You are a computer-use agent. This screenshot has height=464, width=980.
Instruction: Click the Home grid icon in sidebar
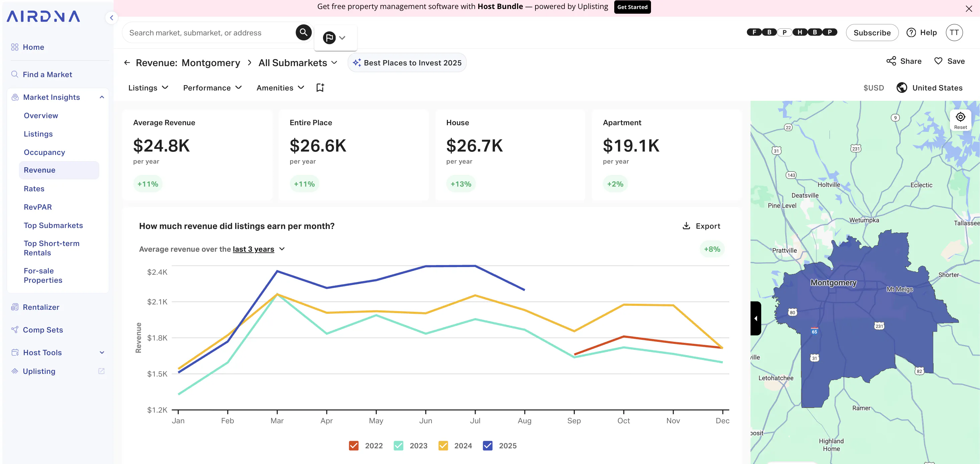click(x=15, y=47)
